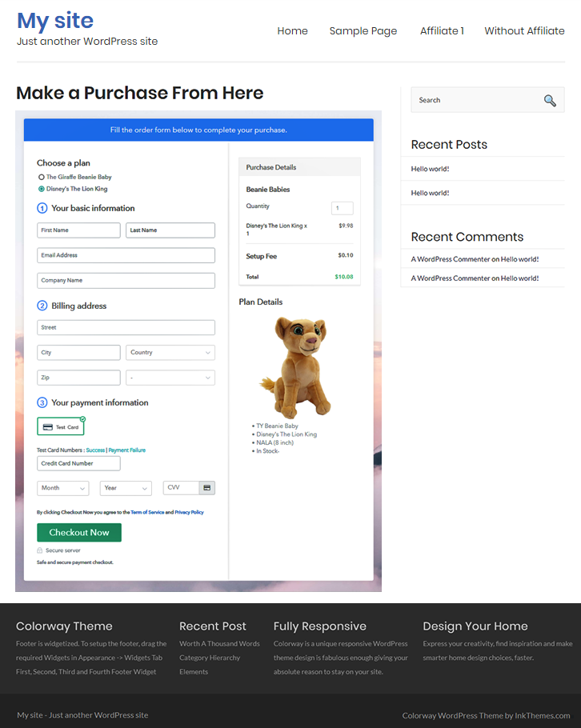Viewport: 581px width, 728px height.
Task: Click the InkThemes.com footer credit link
Action: click(x=543, y=715)
